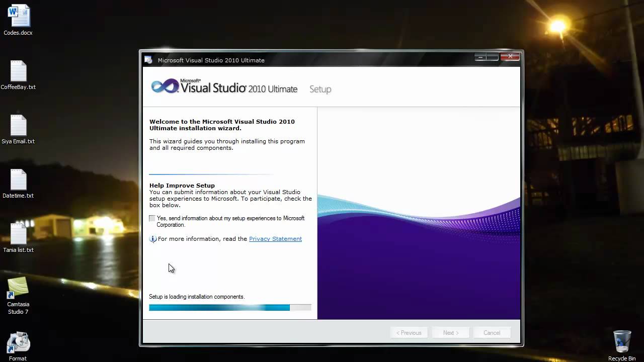Cancel the Visual Studio setup

pos(492,333)
